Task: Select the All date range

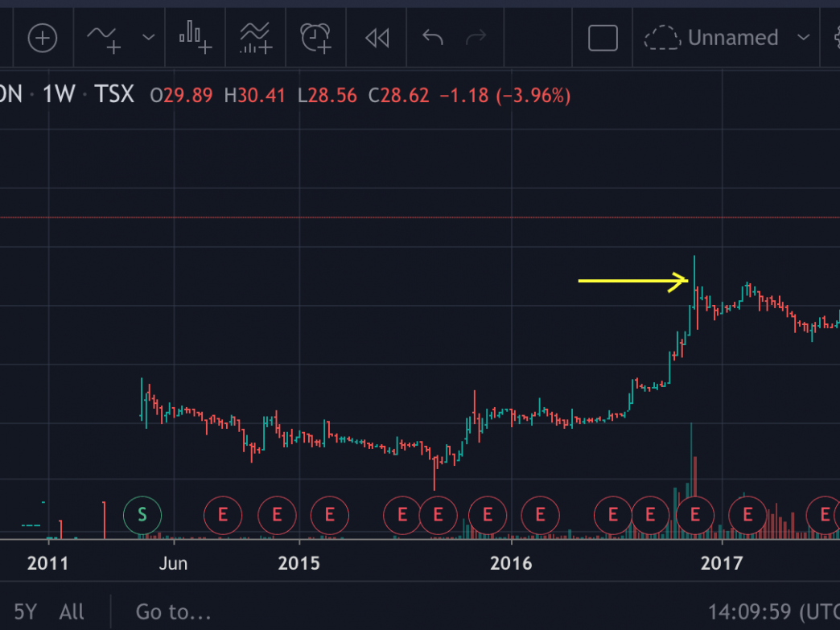Action: 72,611
